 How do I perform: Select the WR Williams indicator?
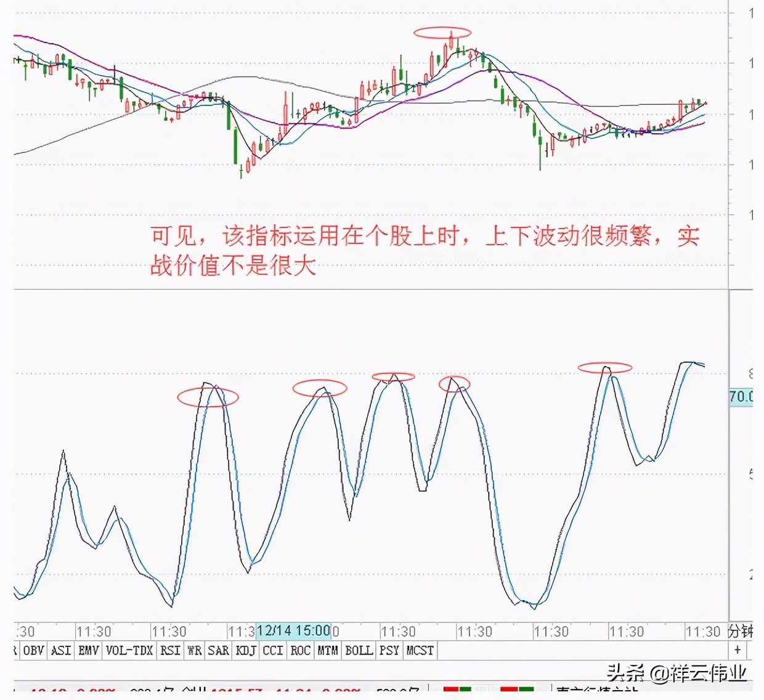(194, 650)
